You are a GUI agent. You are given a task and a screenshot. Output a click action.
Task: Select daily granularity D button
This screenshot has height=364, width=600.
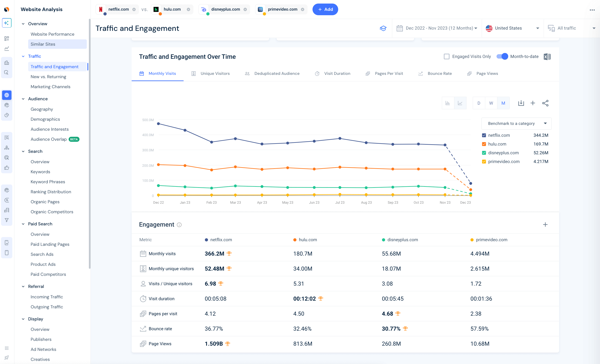point(479,103)
